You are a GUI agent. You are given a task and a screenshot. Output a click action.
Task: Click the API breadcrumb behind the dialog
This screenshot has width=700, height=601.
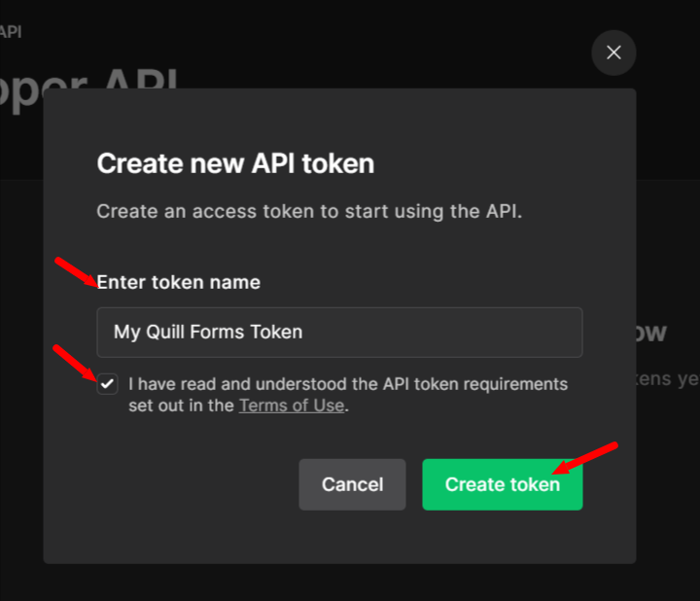(x=11, y=32)
